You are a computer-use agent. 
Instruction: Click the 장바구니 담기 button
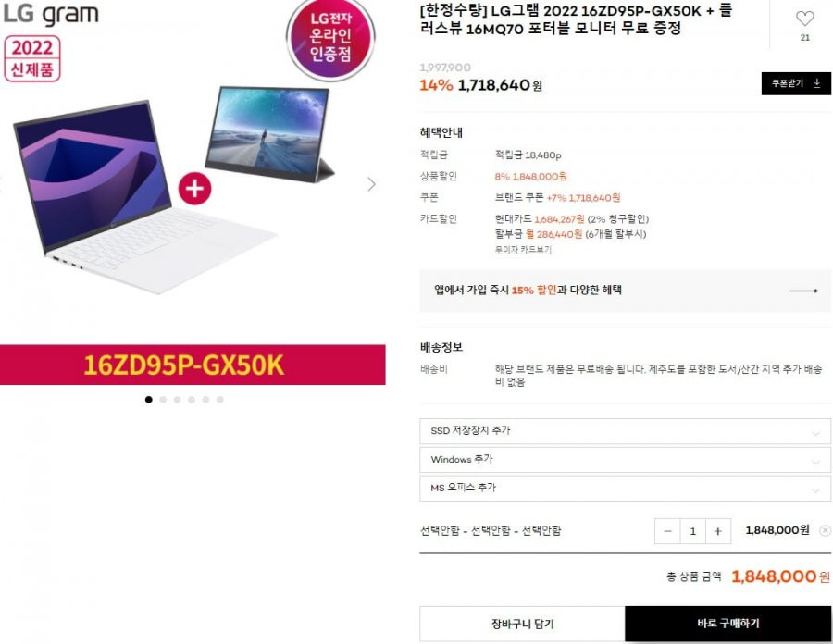pyautogui.click(x=522, y=624)
